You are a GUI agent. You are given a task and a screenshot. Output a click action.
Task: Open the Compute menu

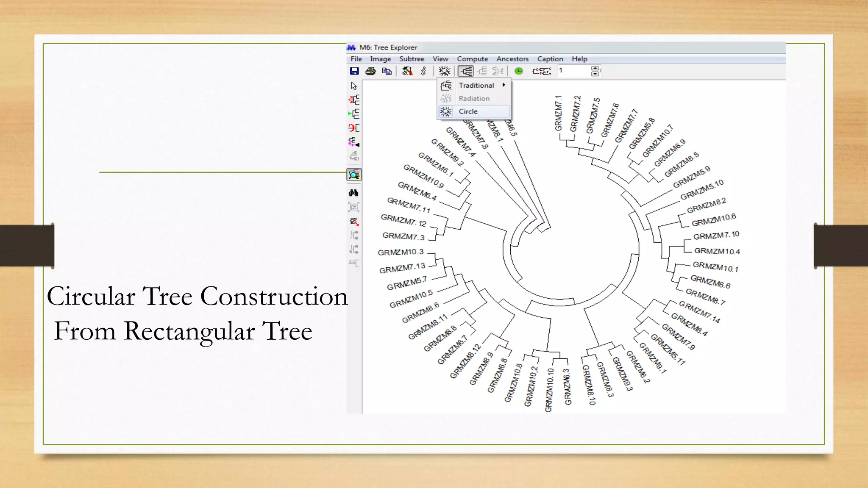pos(472,59)
